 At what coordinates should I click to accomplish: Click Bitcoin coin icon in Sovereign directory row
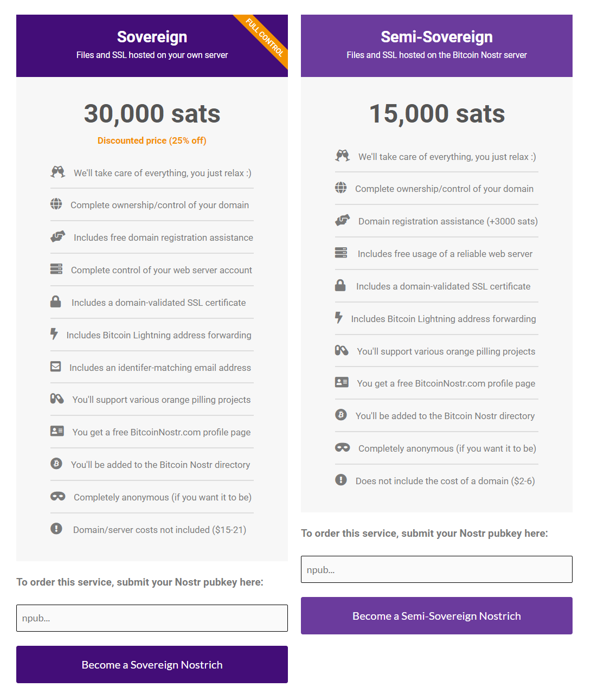pyautogui.click(x=56, y=464)
